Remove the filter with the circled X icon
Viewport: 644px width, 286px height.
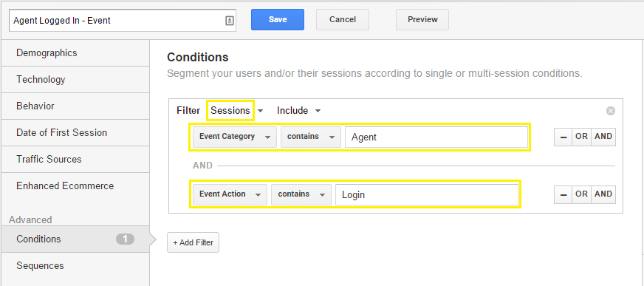(x=611, y=111)
